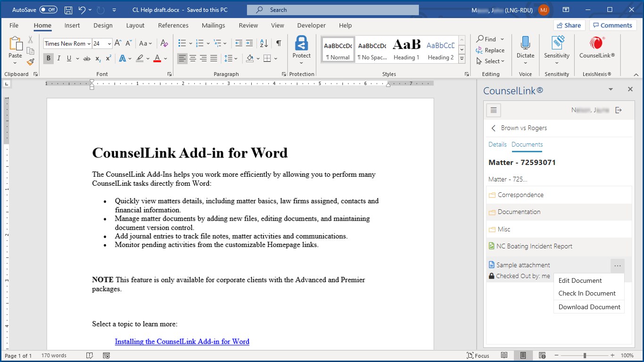Image resolution: width=644 pixels, height=362 pixels.
Task: Open the Focus mode
Action: (478, 355)
